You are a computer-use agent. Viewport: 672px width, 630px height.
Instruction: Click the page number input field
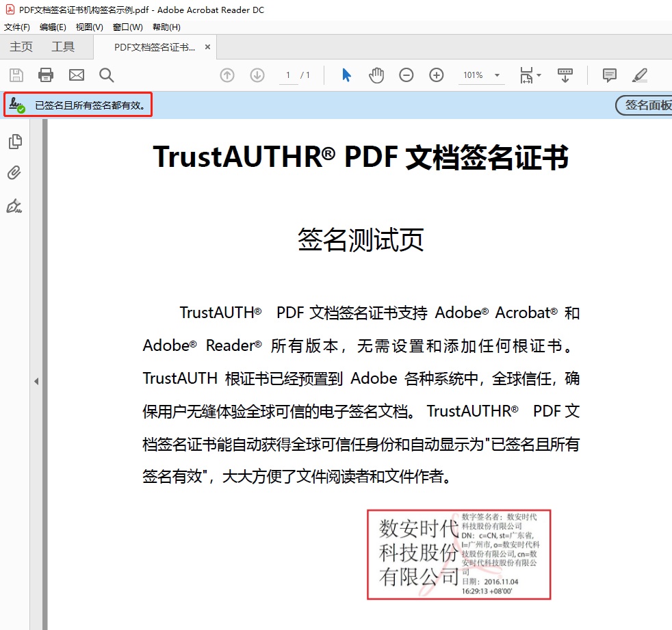[x=288, y=75]
